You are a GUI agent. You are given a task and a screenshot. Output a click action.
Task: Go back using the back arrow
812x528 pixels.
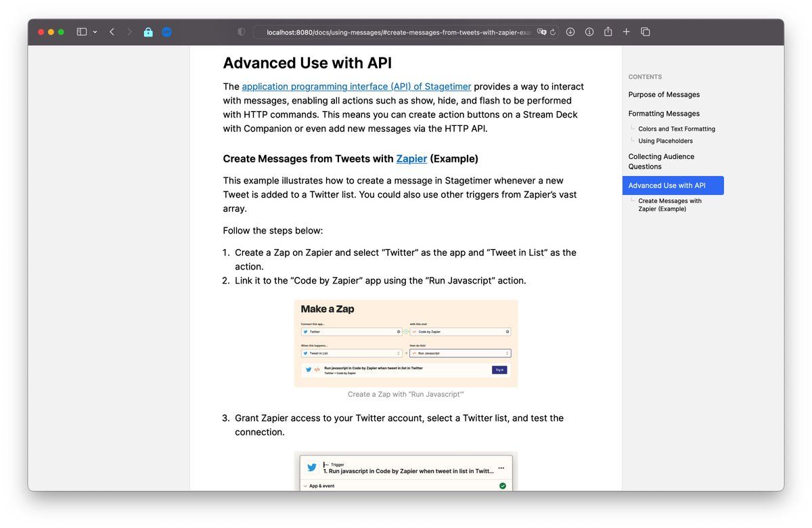pyautogui.click(x=112, y=32)
